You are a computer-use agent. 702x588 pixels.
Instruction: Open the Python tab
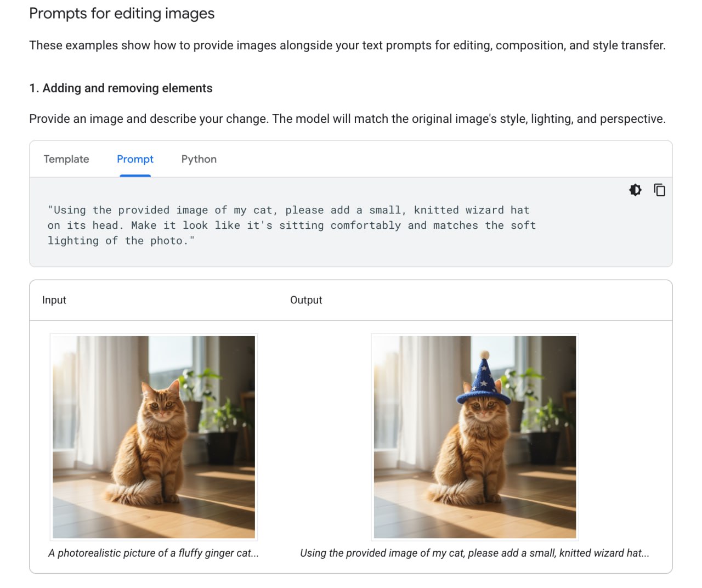coord(199,159)
